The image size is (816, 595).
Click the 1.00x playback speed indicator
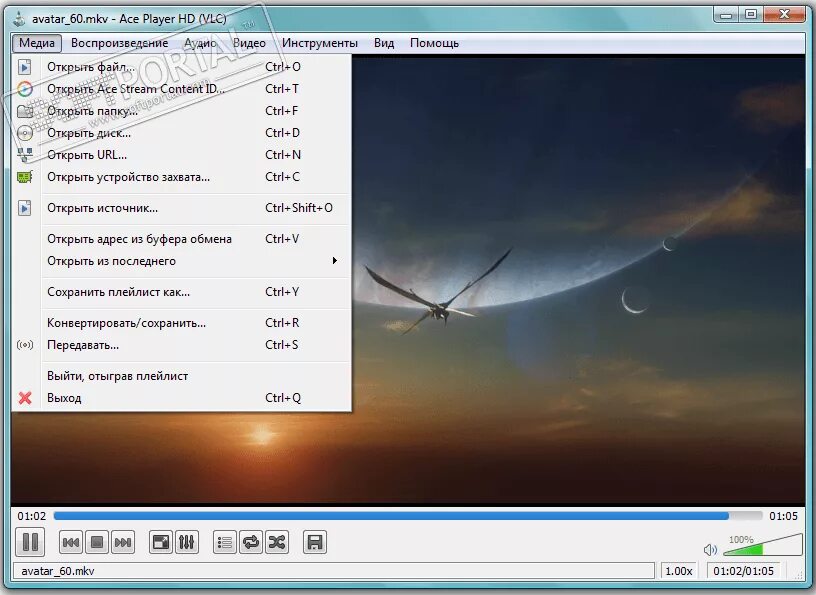point(679,571)
